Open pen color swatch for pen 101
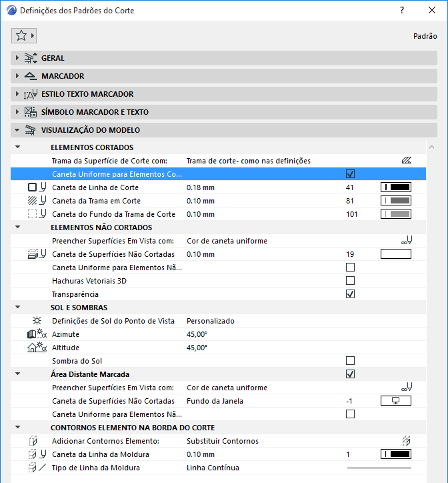448x483 pixels. [396, 213]
